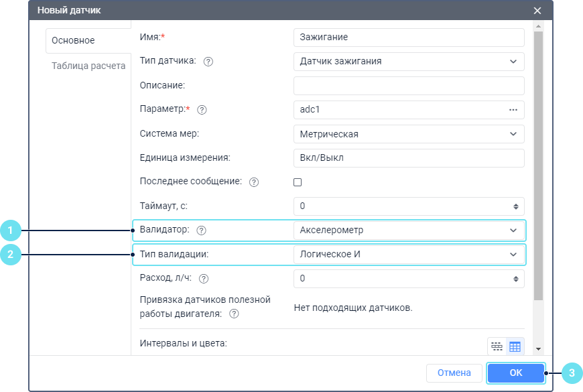Select the Основное tab
The image size is (583, 392).
coord(74,40)
